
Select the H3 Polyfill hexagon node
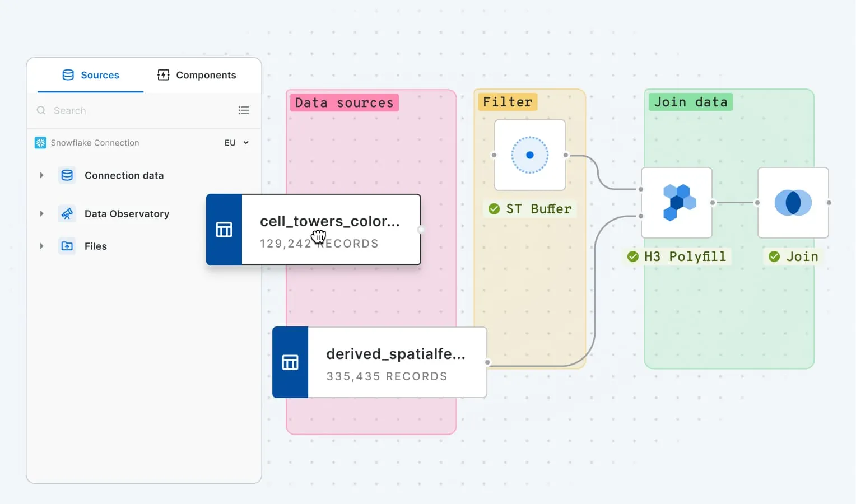[x=677, y=203]
